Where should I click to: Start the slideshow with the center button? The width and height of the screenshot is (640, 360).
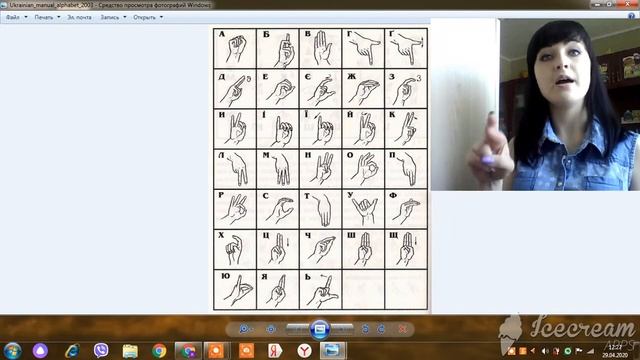pyautogui.click(x=320, y=329)
